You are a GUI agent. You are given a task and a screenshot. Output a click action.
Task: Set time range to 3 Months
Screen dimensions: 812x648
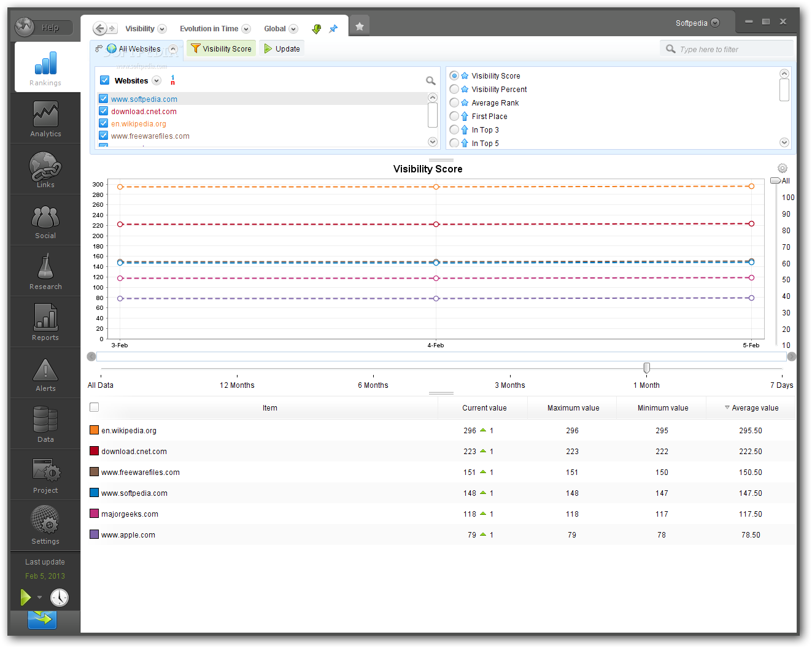pos(510,385)
